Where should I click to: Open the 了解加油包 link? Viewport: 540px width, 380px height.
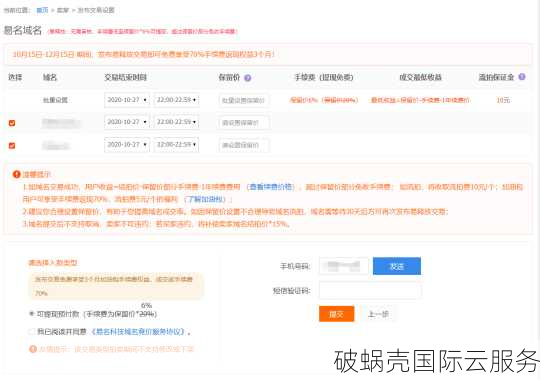(x=205, y=199)
